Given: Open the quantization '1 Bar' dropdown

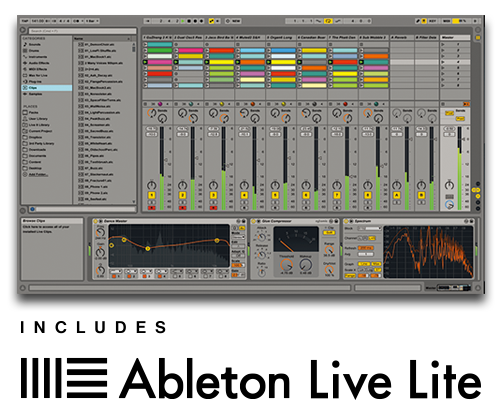Looking at the screenshot, I should 92,21.
